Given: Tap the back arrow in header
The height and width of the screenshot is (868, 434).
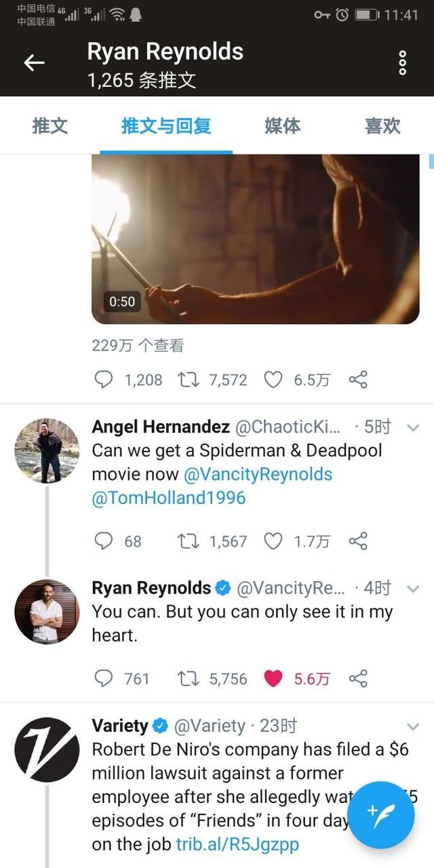Looking at the screenshot, I should [x=34, y=63].
